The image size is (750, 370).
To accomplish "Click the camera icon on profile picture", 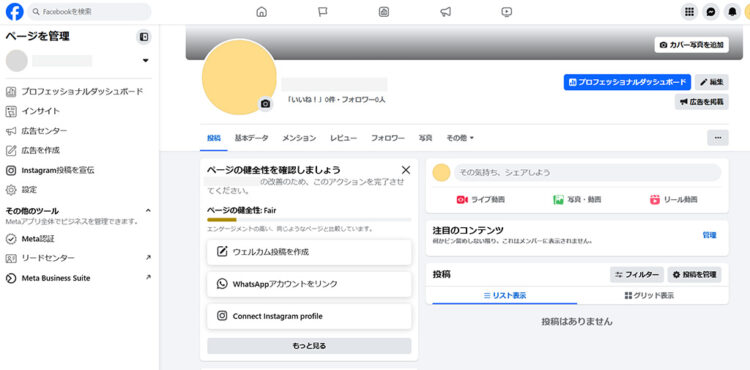I will coord(266,104).
